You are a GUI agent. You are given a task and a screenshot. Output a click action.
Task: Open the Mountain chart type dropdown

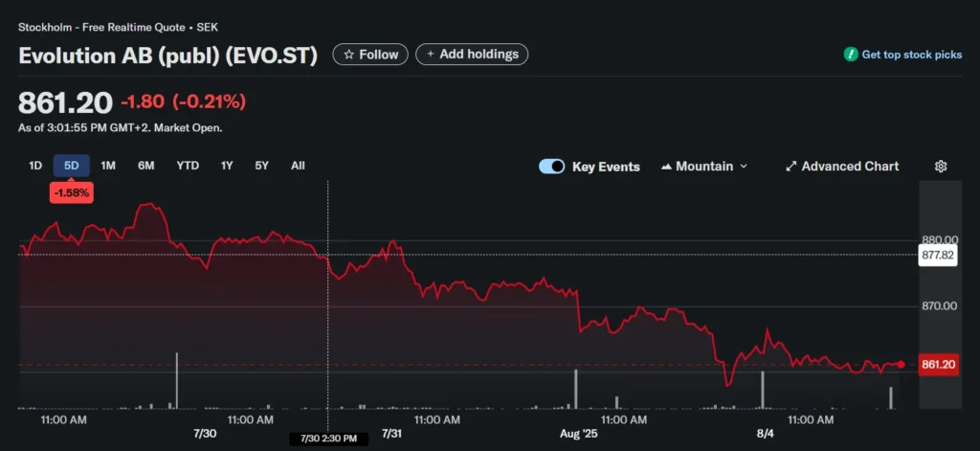703,167
